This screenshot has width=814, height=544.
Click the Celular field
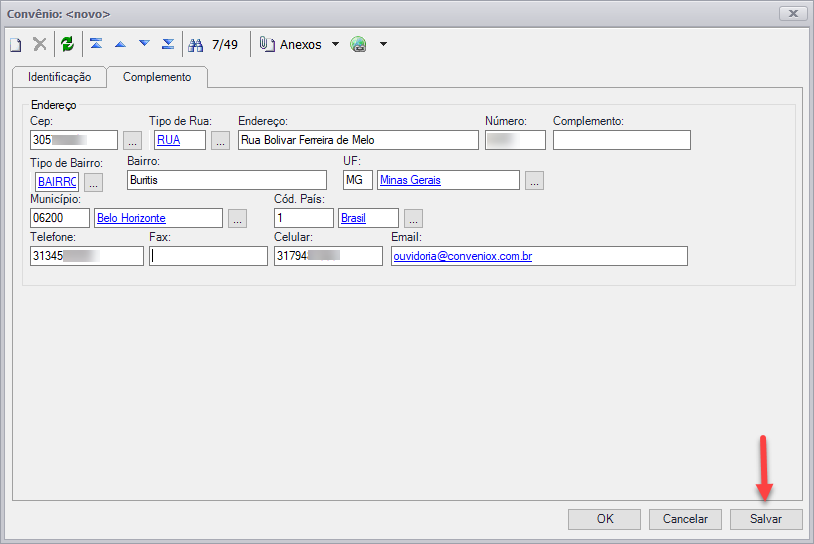[328, 256]
